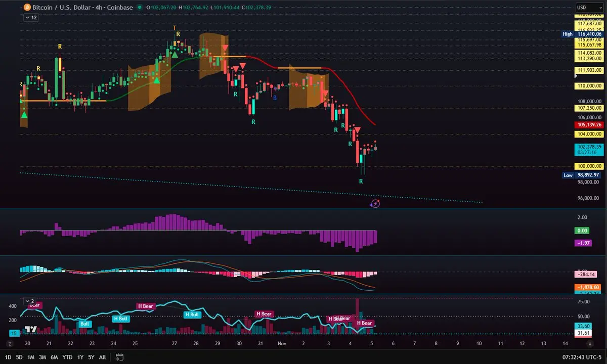Click the teal 15 volume label
Viewport: 607px width, 364px height.
[15, 333]
